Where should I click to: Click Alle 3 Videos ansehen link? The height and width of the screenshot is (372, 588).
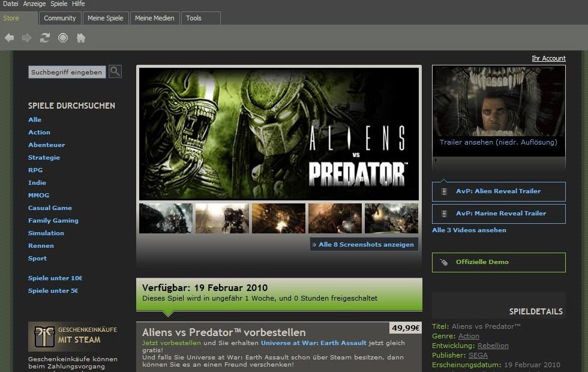tap(469, 230)
